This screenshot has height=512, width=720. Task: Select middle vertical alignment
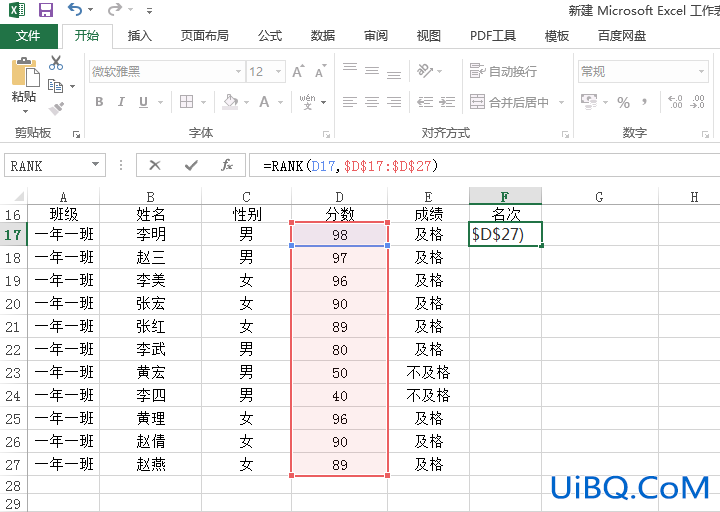point(372,70)
